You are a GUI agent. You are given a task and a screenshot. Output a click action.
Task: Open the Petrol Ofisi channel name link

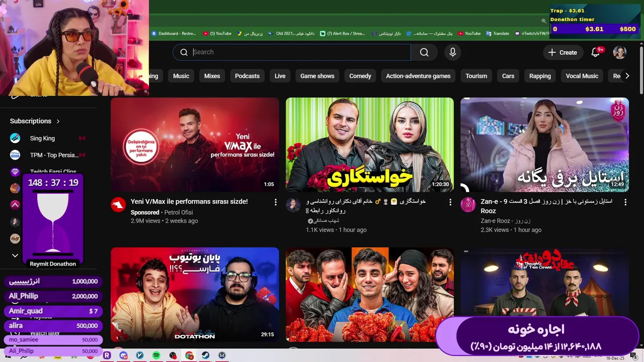tap(179, 212)
